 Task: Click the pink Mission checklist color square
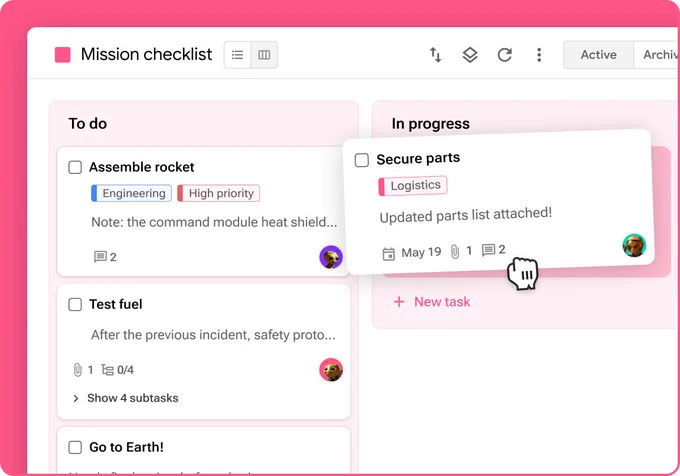click(62, 55)
